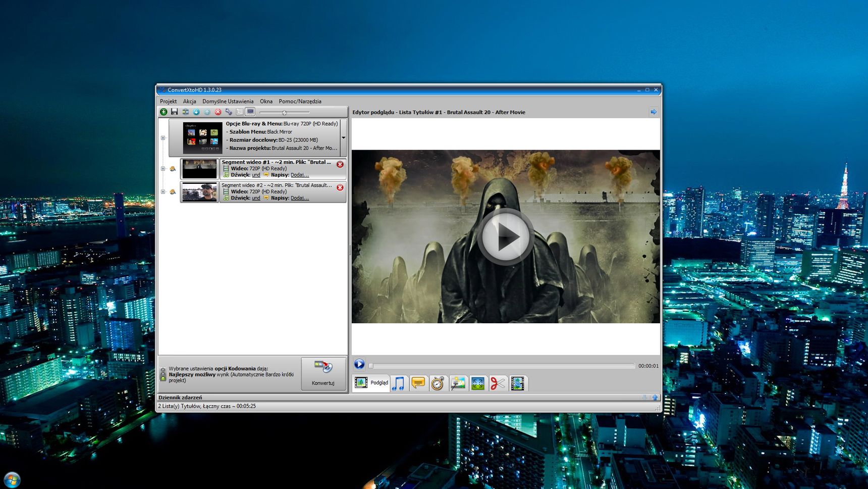Click the preview playback seek bar
This screenshot has height=489, width=868.
click(502, 366)
